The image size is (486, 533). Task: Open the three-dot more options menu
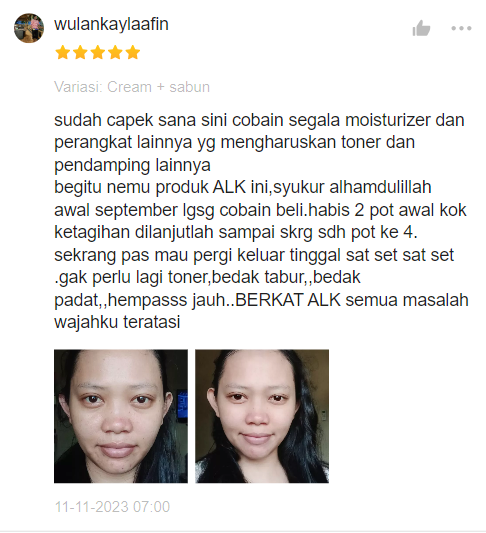click(x=461, y=28)
